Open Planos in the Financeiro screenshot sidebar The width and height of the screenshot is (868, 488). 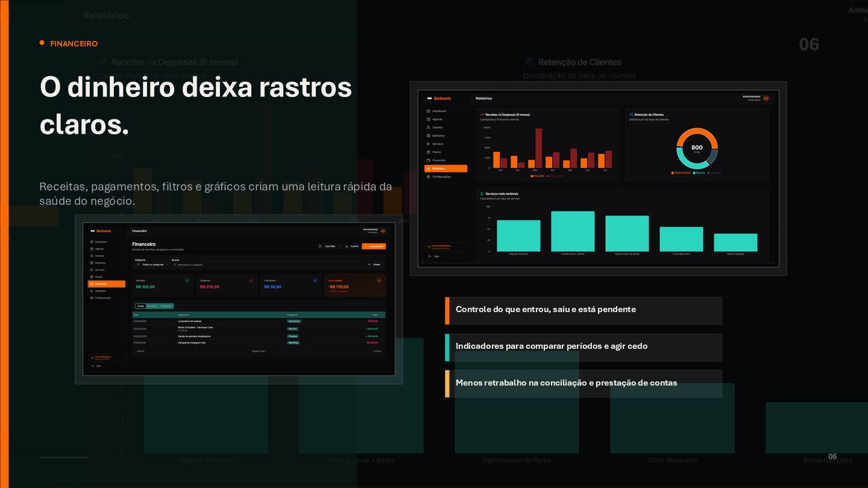pyautogui.click(x=97, y=277)
